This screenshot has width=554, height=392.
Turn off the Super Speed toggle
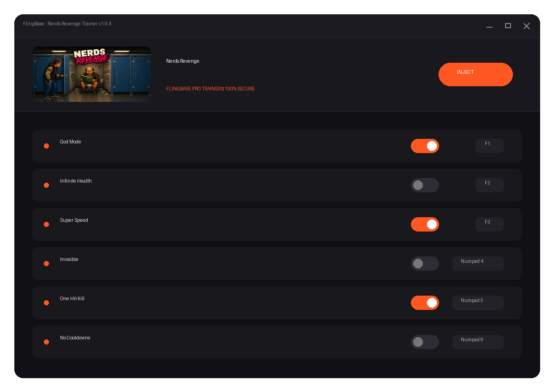(425, 224)
